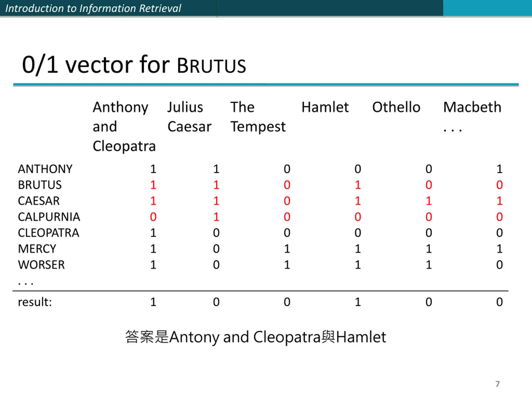Click the 'result:' row label
Screen dimensions: 532x399
(x=35, y=302)
